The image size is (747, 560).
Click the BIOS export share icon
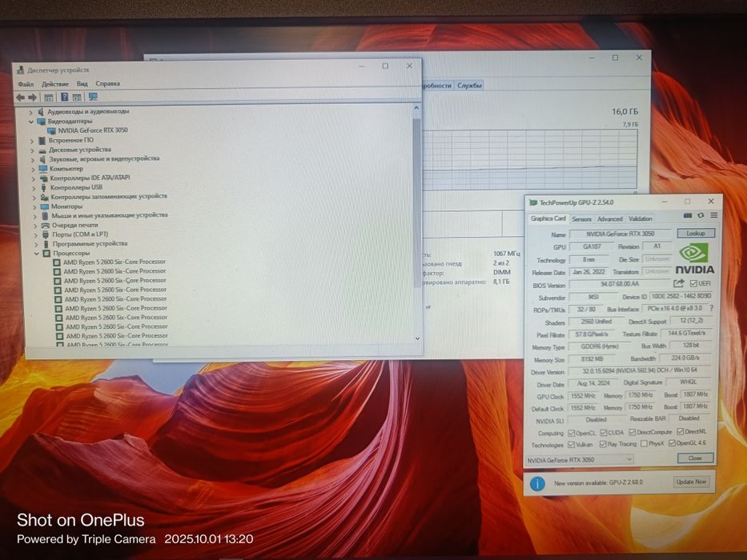click(678, 283)
